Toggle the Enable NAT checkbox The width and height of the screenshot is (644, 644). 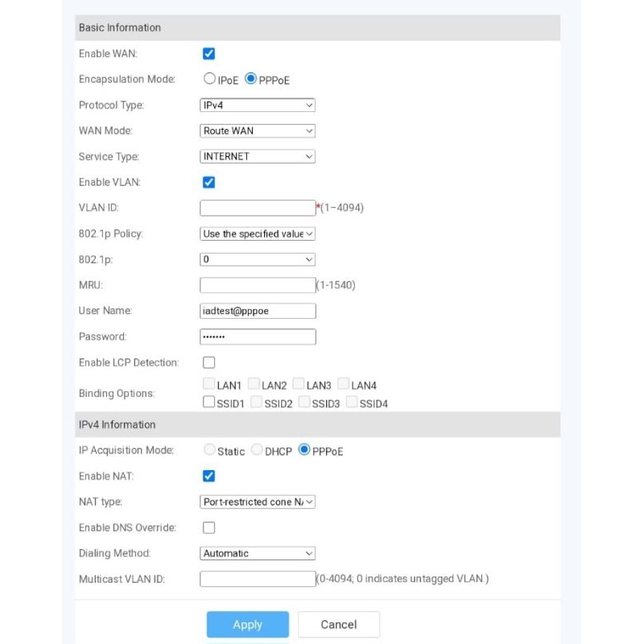(208, 477)
